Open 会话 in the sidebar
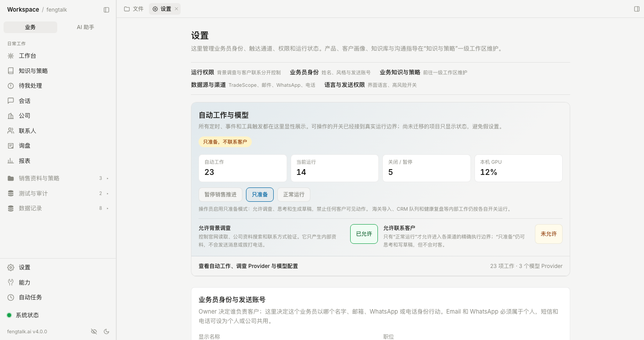 pos(58,101)
